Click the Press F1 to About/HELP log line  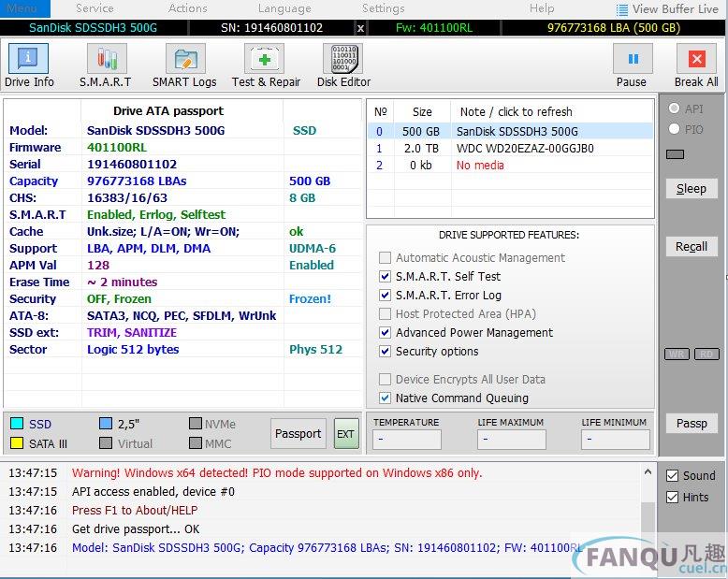[135, 511]
